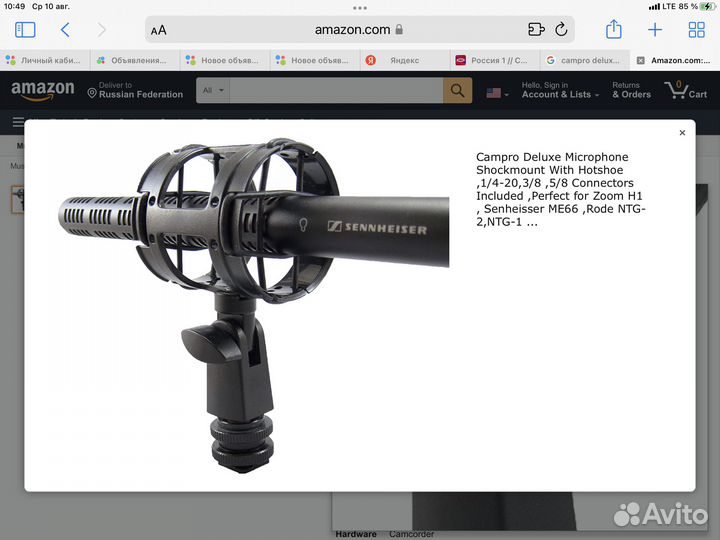This screenshot has width=720, height=540.
Task: Switch to the first Новое объяв... tab
Action: 225,60
